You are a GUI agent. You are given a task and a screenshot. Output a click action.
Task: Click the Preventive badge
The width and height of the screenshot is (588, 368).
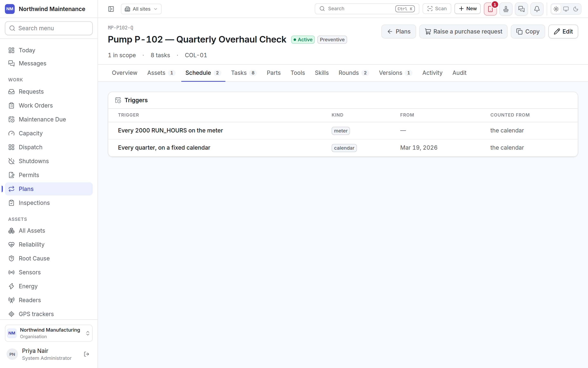click(x=332, y=40)
